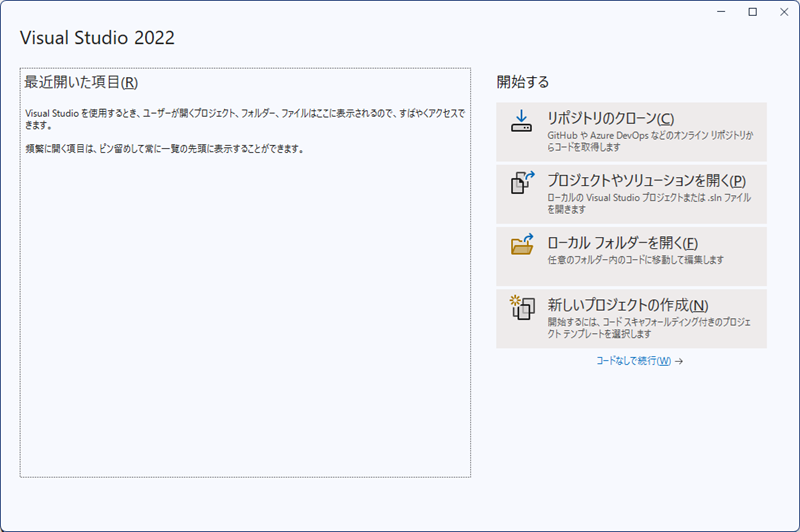Click GitHub や Azure DevOps description text
Image resolution: width=800 pixels, height=532 pixels.
click(651, 141)
